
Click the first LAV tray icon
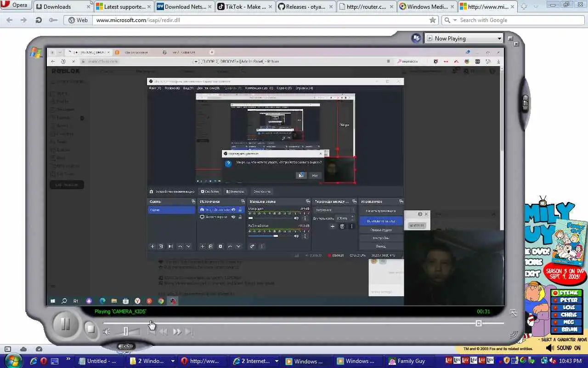click(449, 361)
